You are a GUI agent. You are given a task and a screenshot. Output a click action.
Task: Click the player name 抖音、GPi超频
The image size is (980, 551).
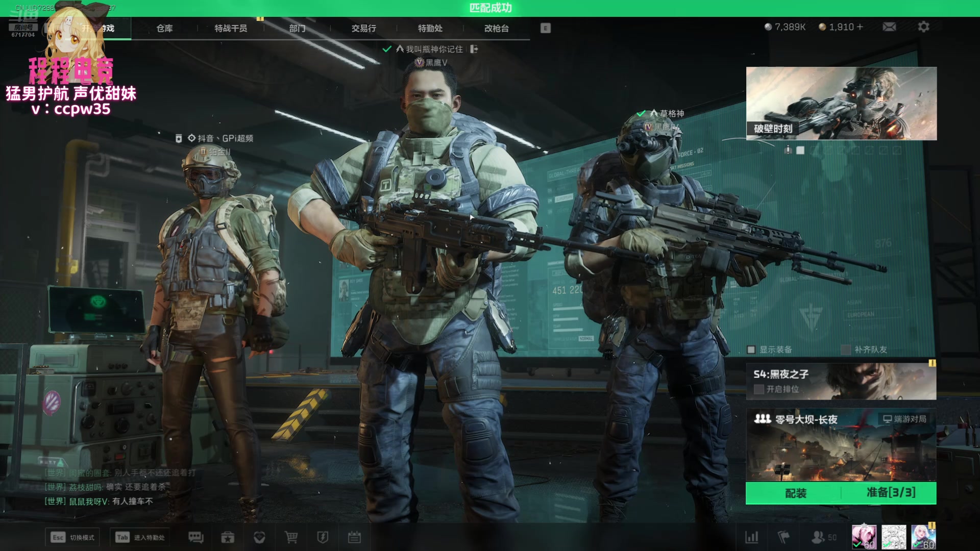click(x=225, y=138)
